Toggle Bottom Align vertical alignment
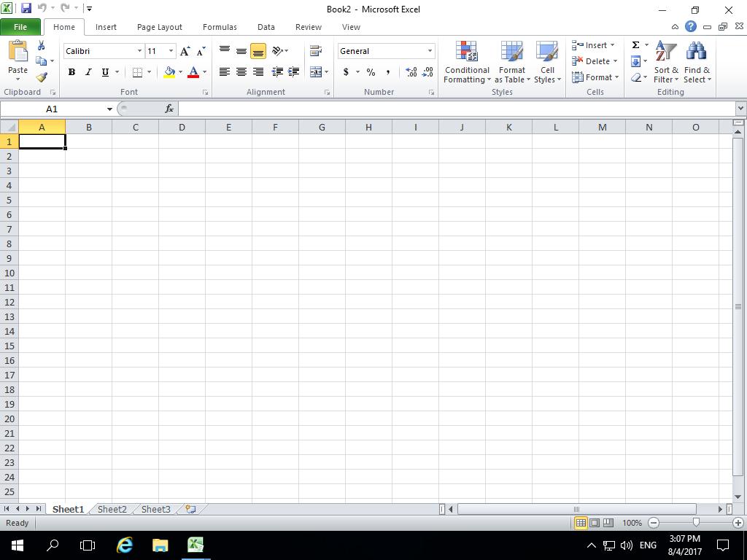The height and width of the screenshot is (560, 747). click(x=258, y=50)
